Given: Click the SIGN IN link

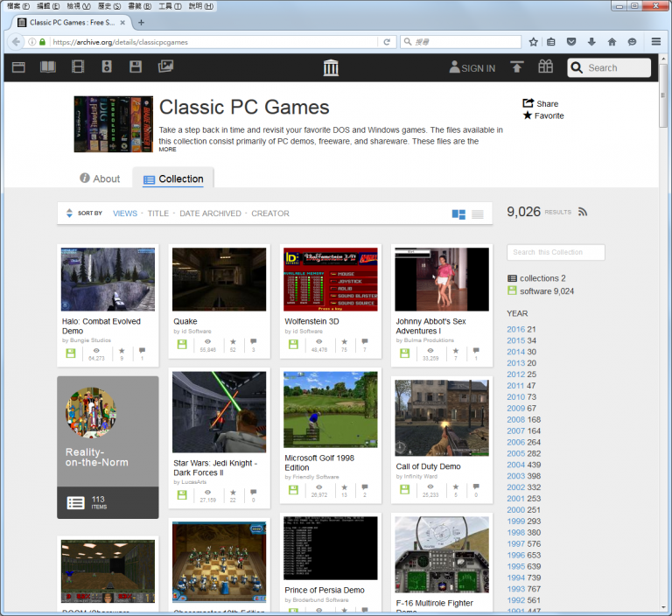Looking at the screenshot, I should (x=472, y=67).
